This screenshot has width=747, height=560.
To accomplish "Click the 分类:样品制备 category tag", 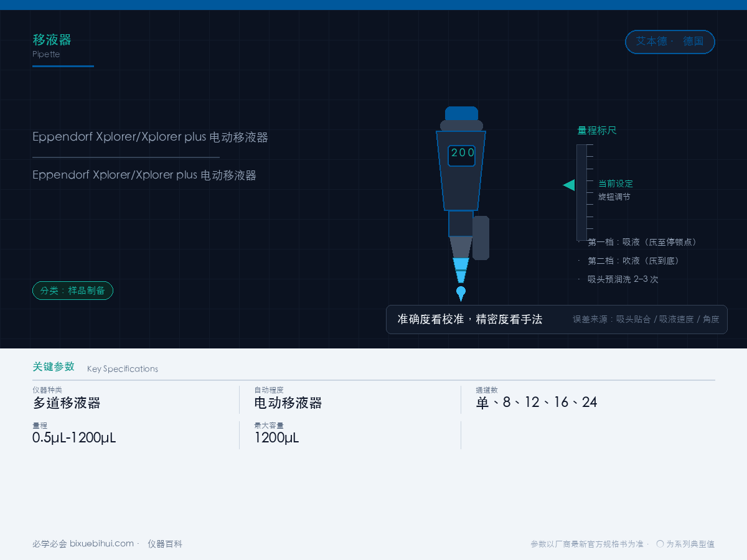I will [73, 291].
